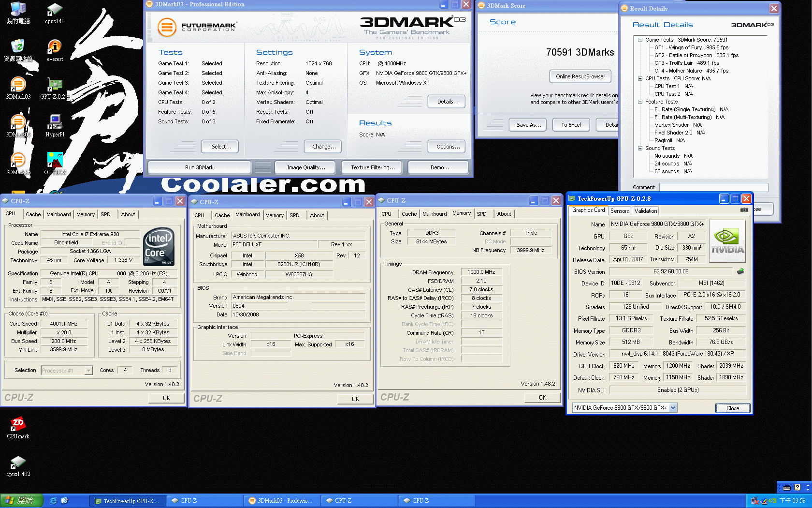
Task: Launch the GPU-Z.0.2.8 desktop shortcut
Action: 55,88
